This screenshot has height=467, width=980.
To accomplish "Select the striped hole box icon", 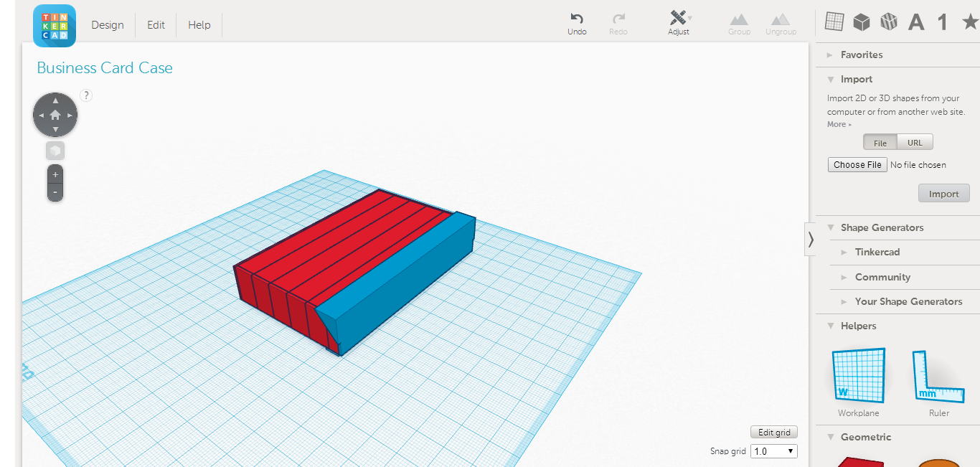I will [x=889, y=22].
